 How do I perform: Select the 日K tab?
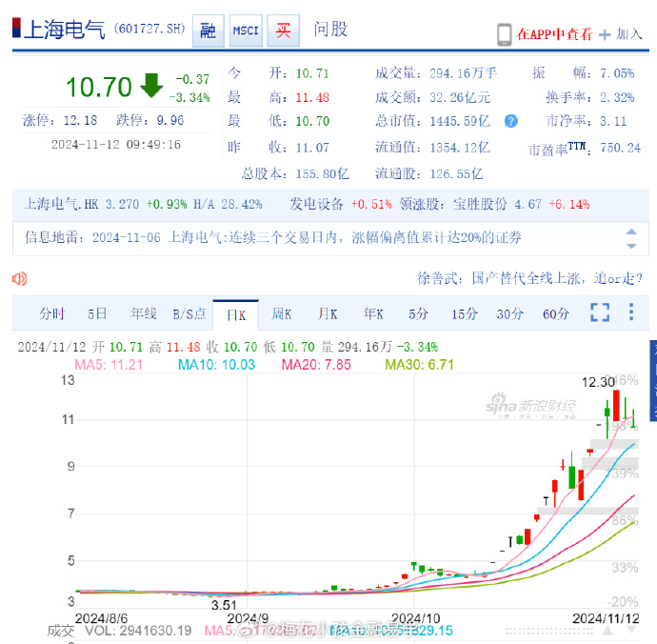point(236,315)
